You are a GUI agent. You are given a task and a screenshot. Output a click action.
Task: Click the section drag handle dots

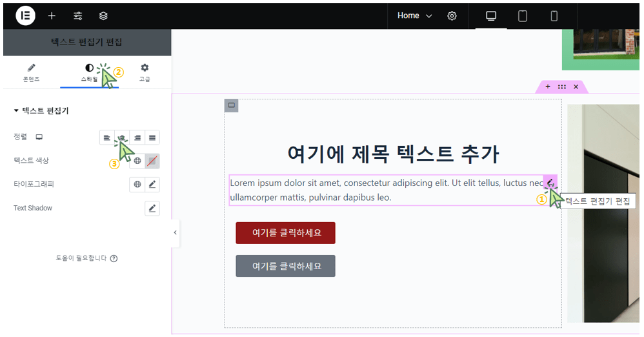[x=562, y=87]
